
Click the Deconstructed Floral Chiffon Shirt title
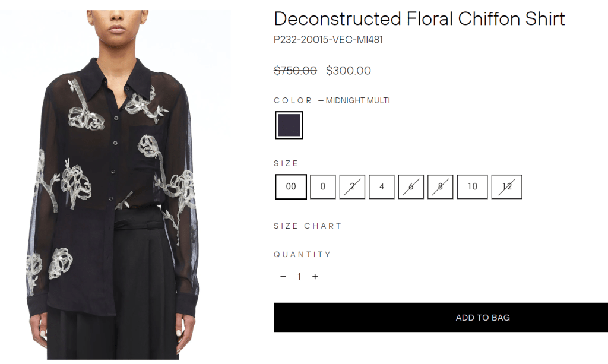click(x=419, y=19)
